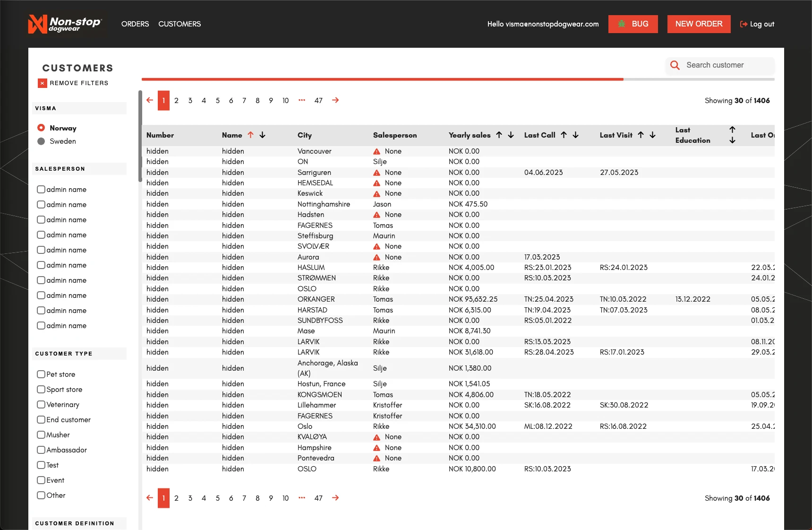Click the bug report icon

pyautogui.click(x=622, y=24)
